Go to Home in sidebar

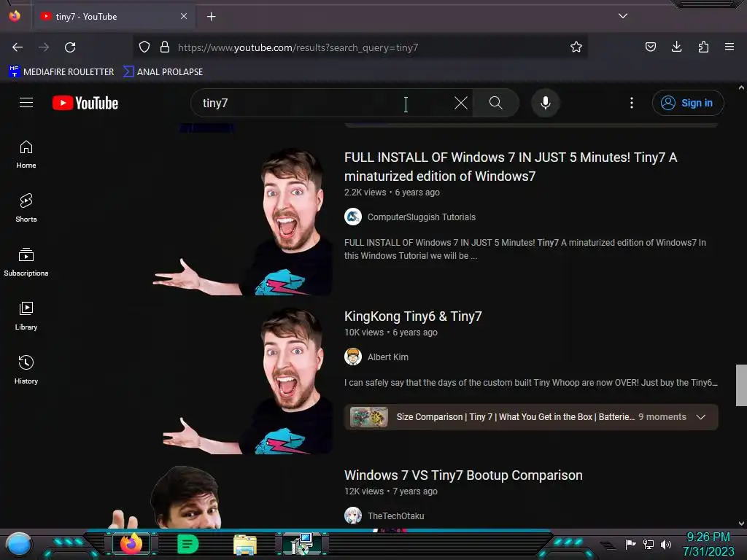[26, 155]
